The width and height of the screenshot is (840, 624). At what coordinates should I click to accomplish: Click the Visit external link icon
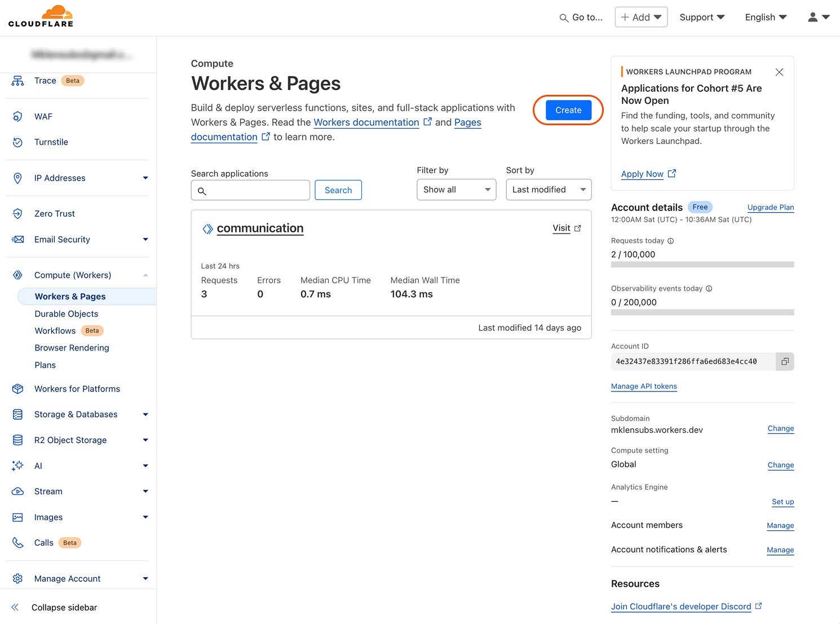[x=577, y=228]
